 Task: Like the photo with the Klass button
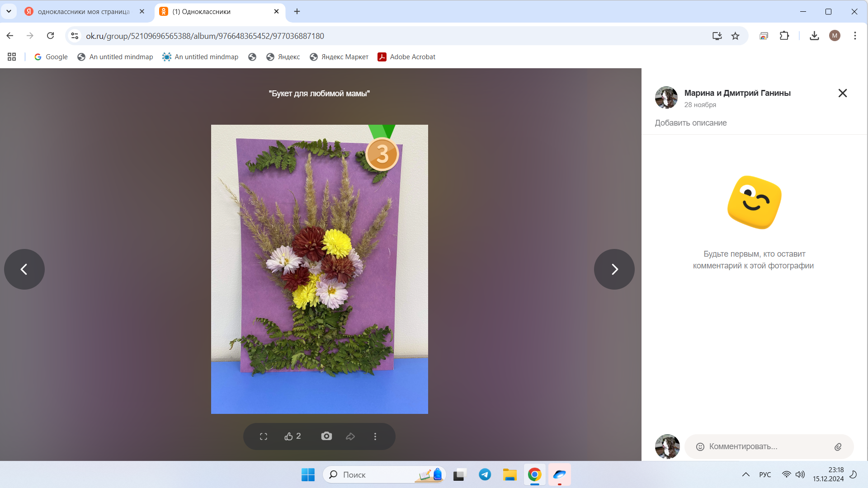pyautogui.click(x=292, y=436)
